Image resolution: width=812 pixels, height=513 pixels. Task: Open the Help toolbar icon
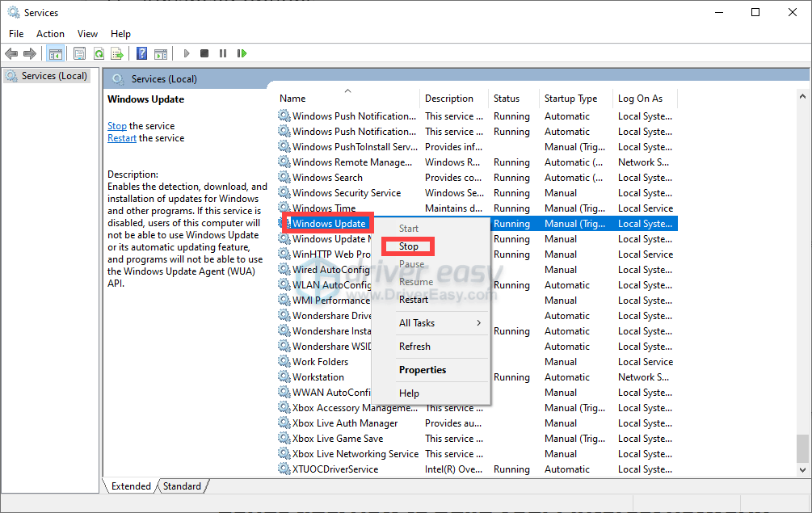(x=141, y=53)
